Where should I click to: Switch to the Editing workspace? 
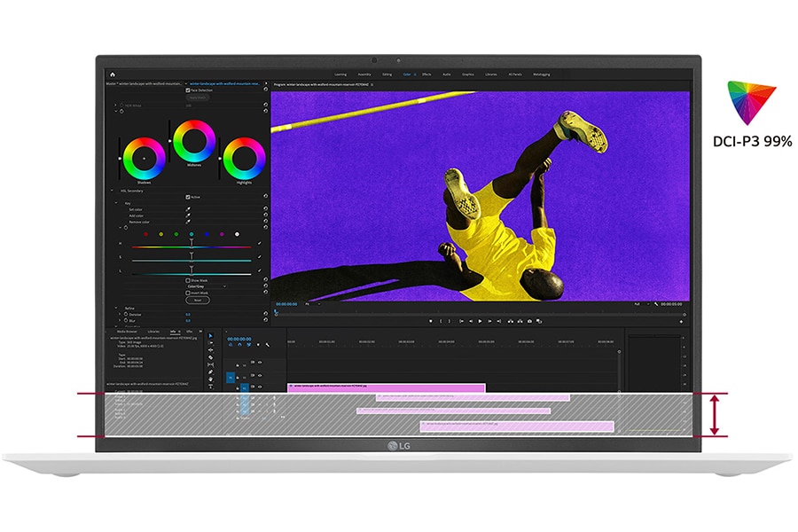pos(387,74)
